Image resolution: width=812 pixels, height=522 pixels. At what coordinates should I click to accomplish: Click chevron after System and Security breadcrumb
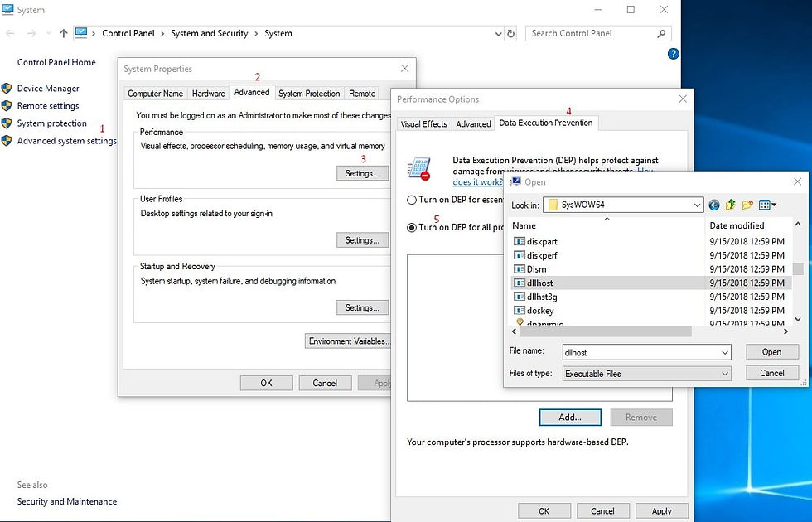[256, 34]
